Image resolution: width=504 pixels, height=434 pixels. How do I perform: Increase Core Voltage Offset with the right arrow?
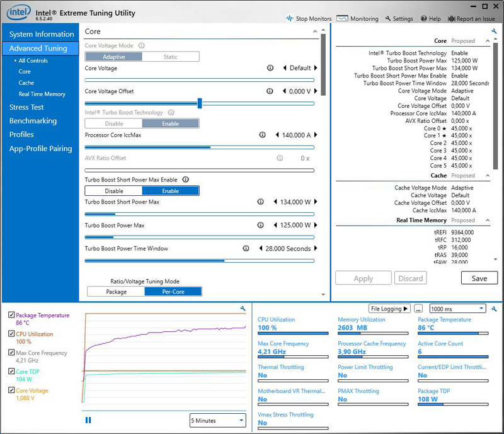[x=316, y=91]
